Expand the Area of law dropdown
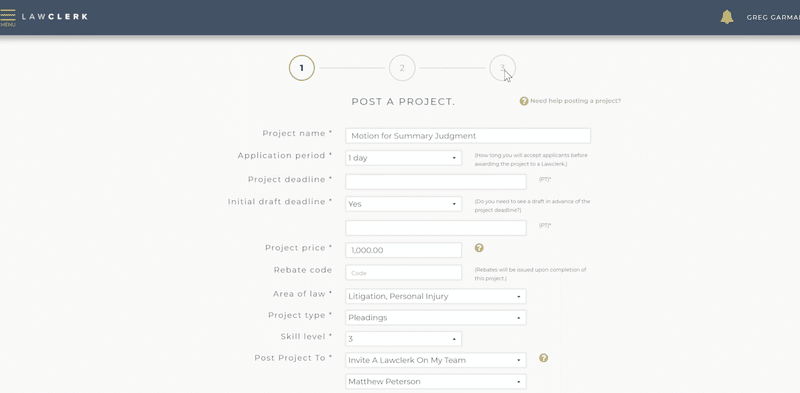The height and width of the screenshot is (393, 800). [436, 296]
